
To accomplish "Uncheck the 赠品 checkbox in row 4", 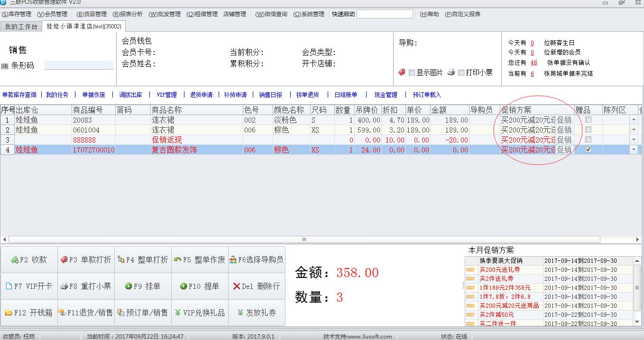I will (x=588, y=150).
